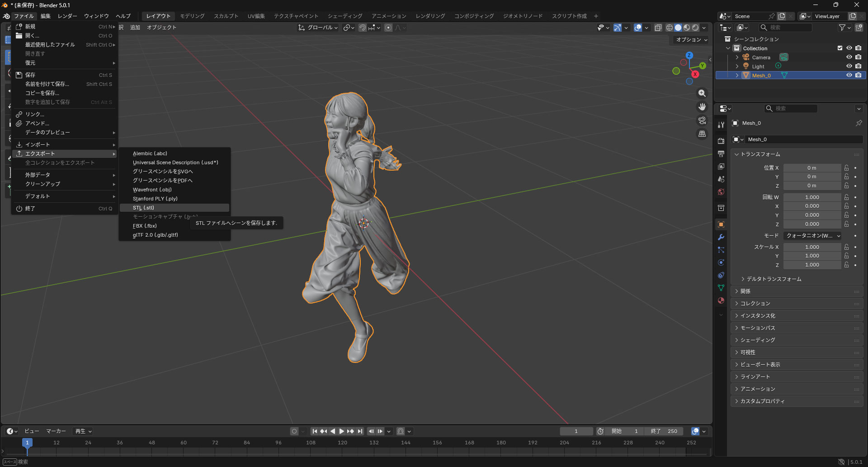Click the play animation button
Image resolution: width=868 pixels, height=467 pixels.
(342, 431)
